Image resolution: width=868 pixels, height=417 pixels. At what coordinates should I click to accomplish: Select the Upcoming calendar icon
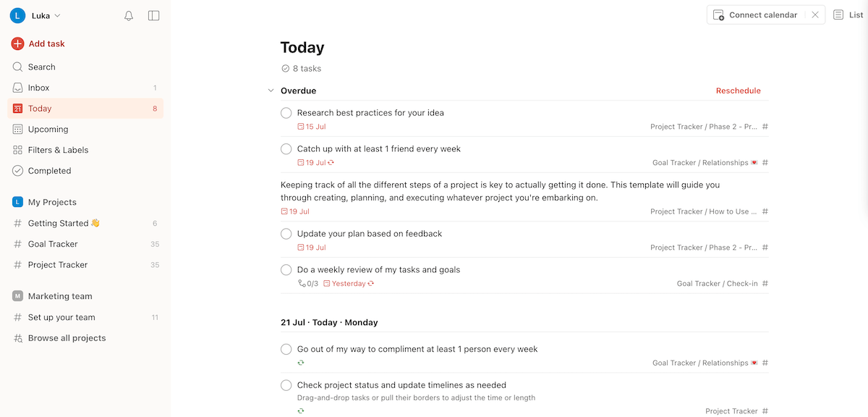point(16,129)
